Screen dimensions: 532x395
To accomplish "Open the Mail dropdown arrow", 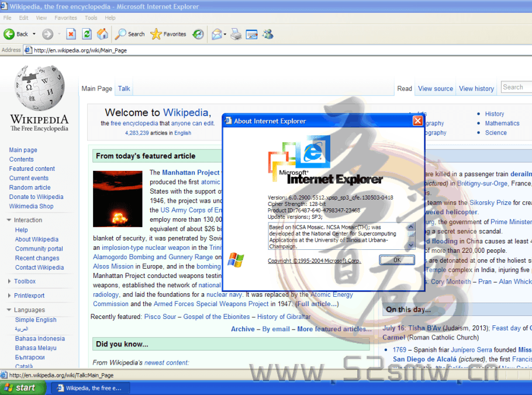I will 225,34.
